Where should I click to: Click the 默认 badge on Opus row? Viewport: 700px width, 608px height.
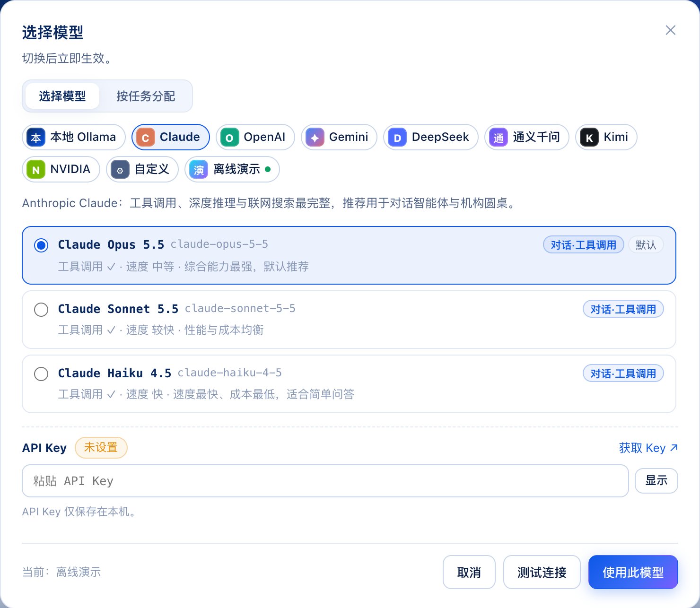[646, 245]
